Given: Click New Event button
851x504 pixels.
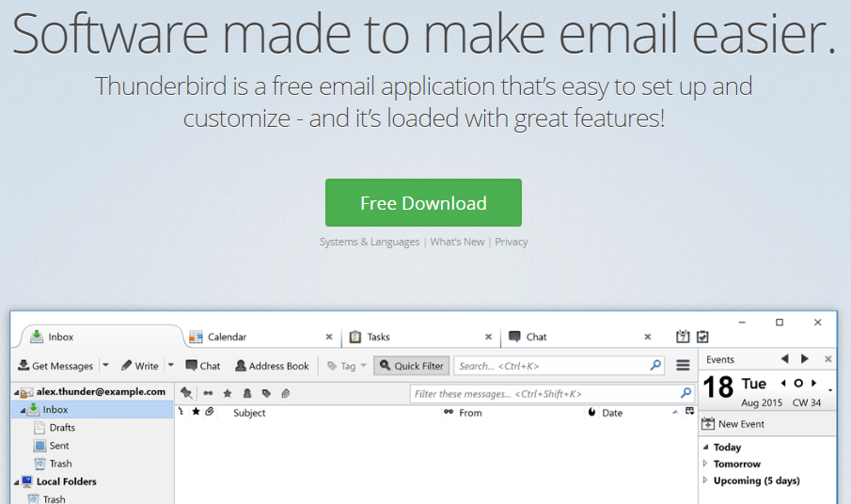Looking at the screenshot, I should [x=733, y=424].
